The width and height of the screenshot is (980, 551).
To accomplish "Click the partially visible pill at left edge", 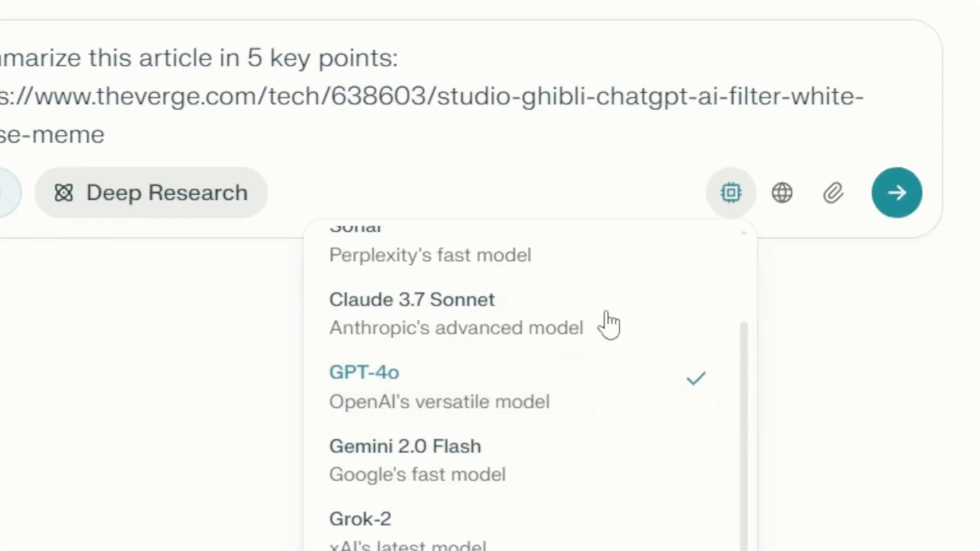I will pyautogui.click(x=8, y=192).
